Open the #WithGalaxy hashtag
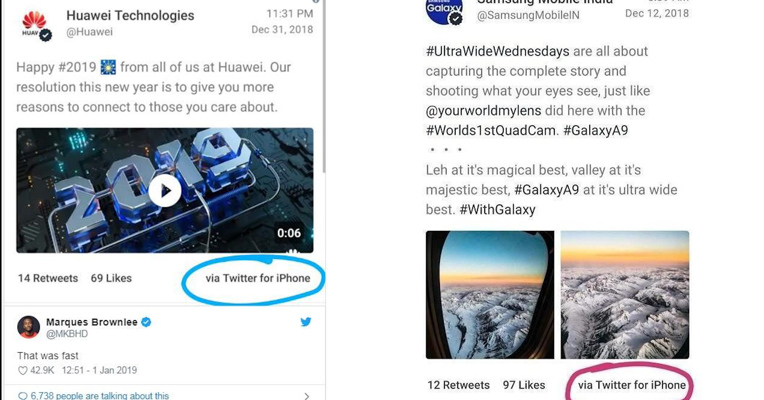This screenshot has height=400, width=764. (497, 210)
